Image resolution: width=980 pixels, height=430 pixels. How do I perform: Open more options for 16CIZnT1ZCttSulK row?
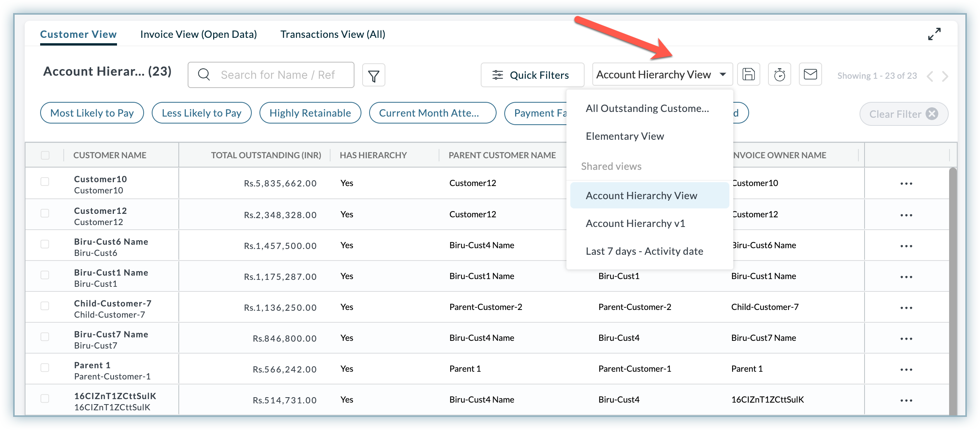(x=906, y=400)
